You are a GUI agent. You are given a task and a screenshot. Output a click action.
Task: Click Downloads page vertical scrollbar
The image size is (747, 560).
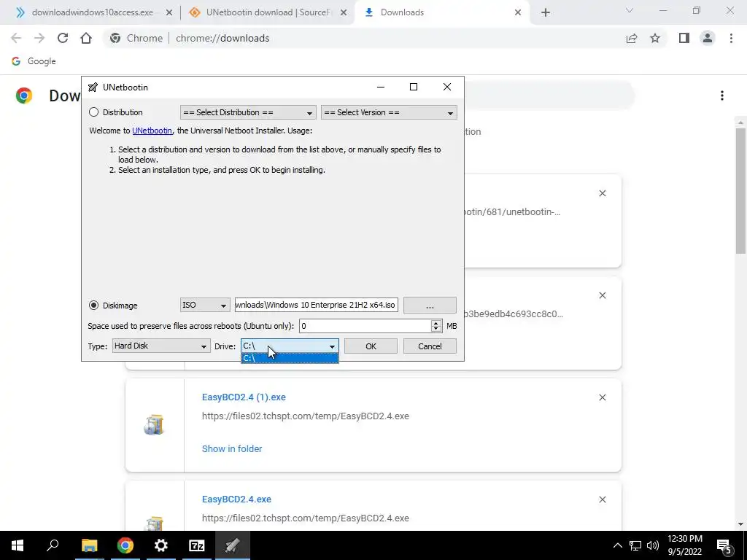pos(741,190)
